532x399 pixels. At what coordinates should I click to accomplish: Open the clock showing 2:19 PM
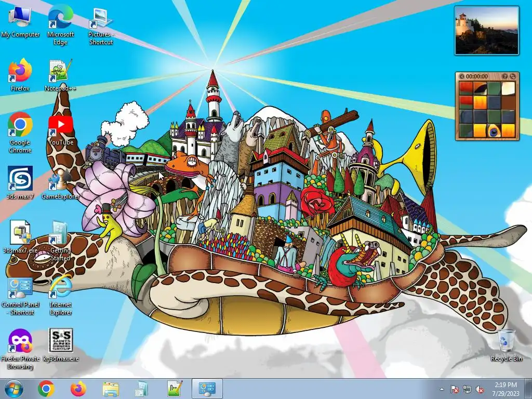click(506, 389)
